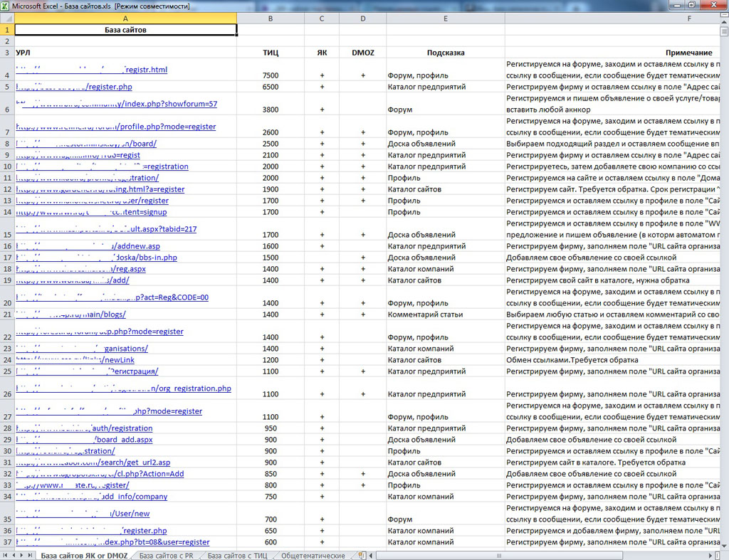This screenshot has width=729, height=560.
Task: Select row 3 header
Action: click(x=7, y=53)
